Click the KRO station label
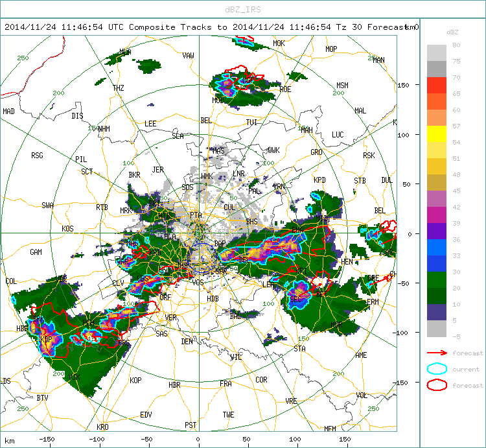Image resolution: width=486 pixels, height=448 pixels. tap(102, 427)
